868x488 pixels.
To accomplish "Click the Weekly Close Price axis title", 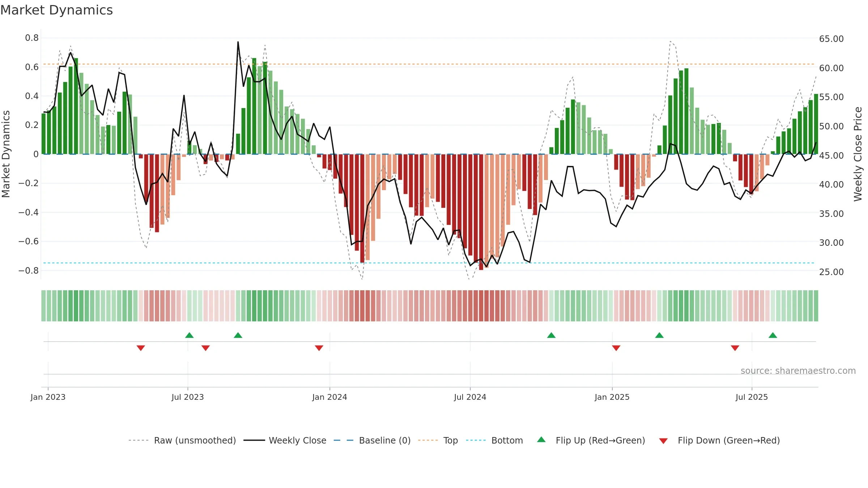I will point(858,154).
